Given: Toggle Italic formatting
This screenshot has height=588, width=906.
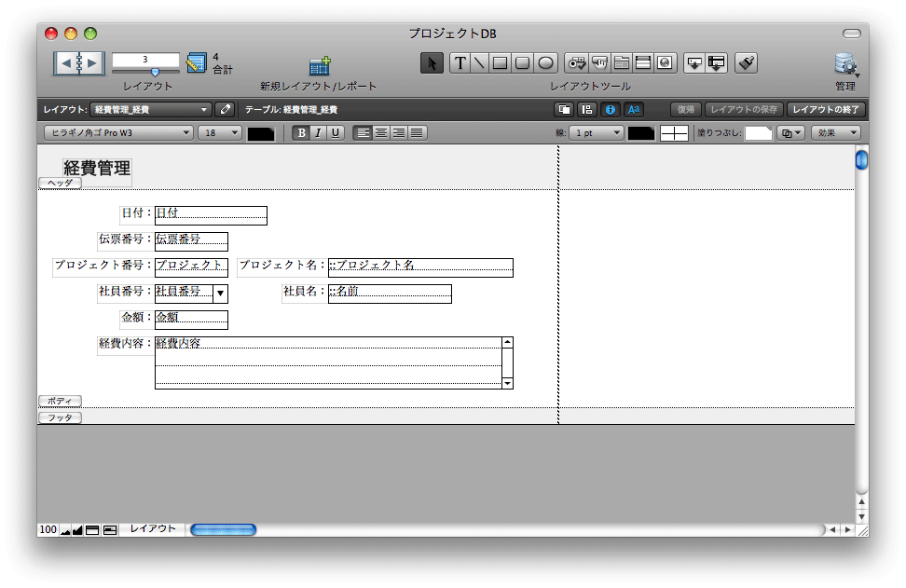Looking at the screenshot, I should coord(318,133).
